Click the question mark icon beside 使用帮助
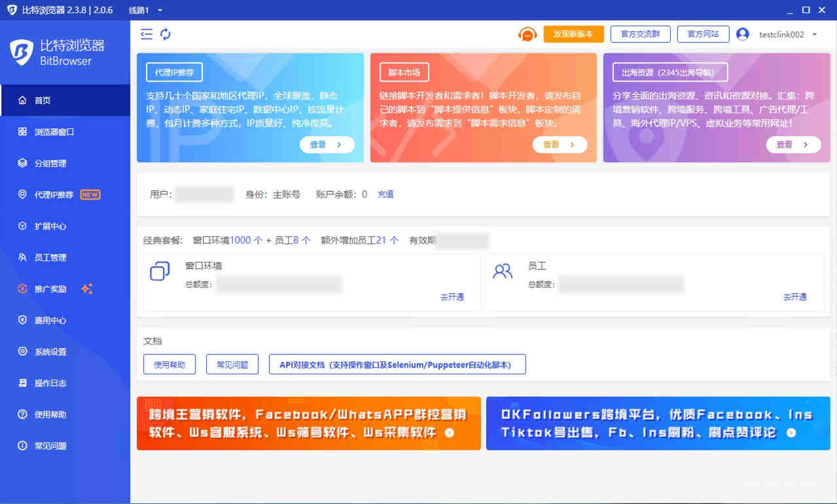This screenshot has width=837, height=504. [x=22, y=414]
